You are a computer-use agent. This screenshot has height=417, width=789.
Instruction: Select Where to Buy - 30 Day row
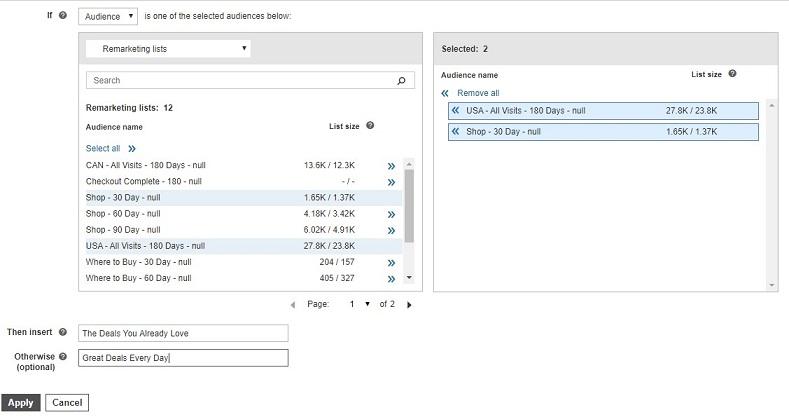(244, 262)
